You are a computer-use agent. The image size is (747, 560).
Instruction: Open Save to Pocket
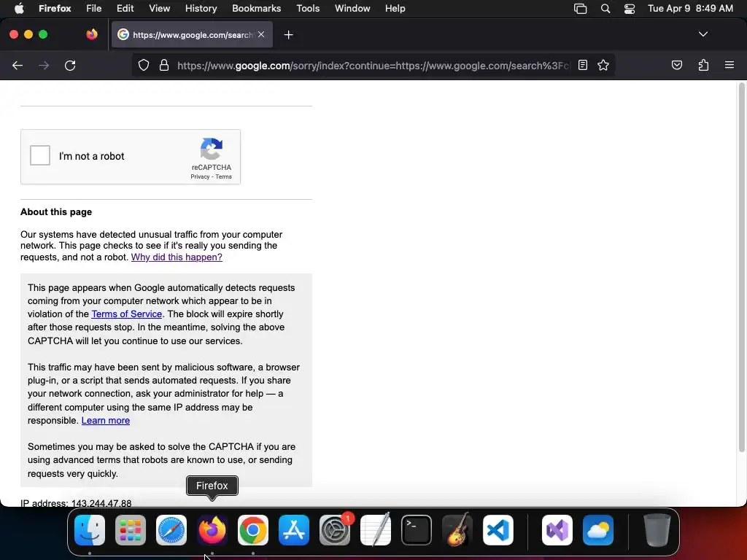pos(676,65)
